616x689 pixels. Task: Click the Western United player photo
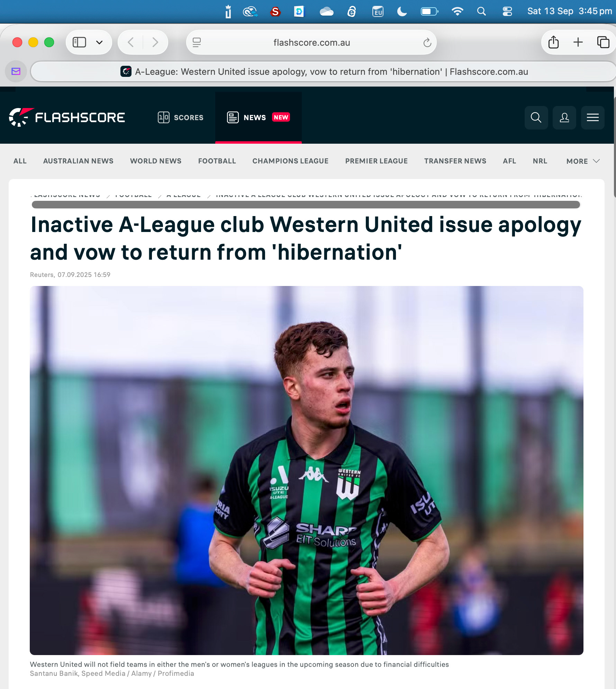tap(306, 470)
